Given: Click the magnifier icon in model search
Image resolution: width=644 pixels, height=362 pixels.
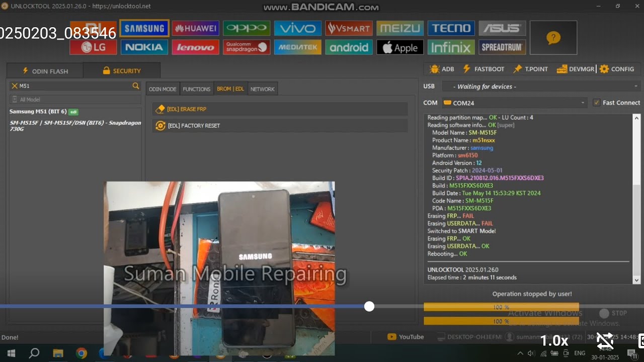Looking at the screenshot, I should [x=136, y=86].
